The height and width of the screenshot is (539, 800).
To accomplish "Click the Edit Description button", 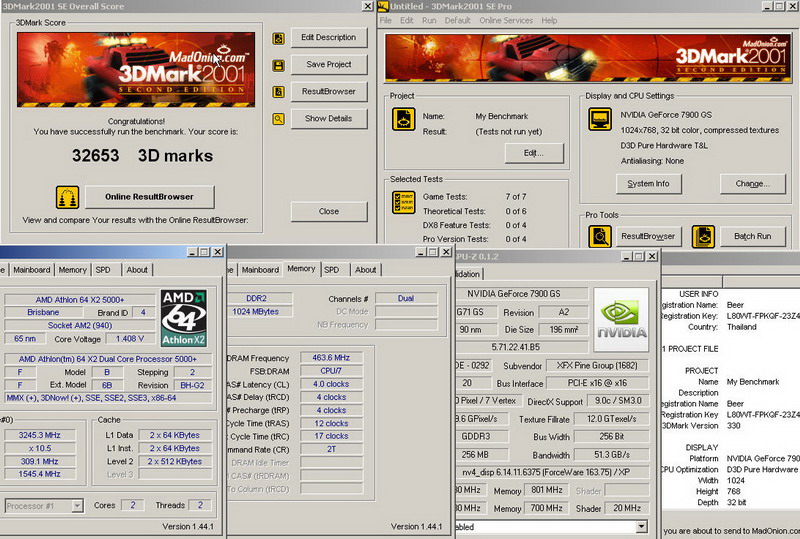I will click(329, 37).
